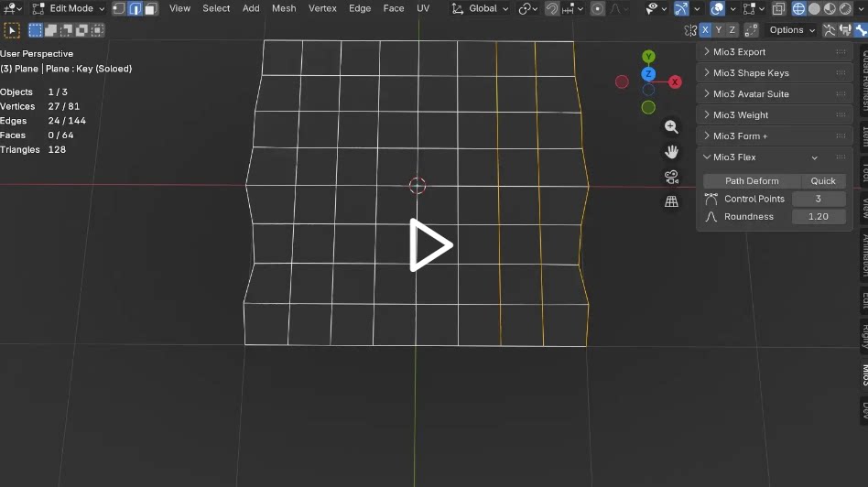Set selection mode to new selection
This screenshot has width=868, height=487.
click(35, 30)
